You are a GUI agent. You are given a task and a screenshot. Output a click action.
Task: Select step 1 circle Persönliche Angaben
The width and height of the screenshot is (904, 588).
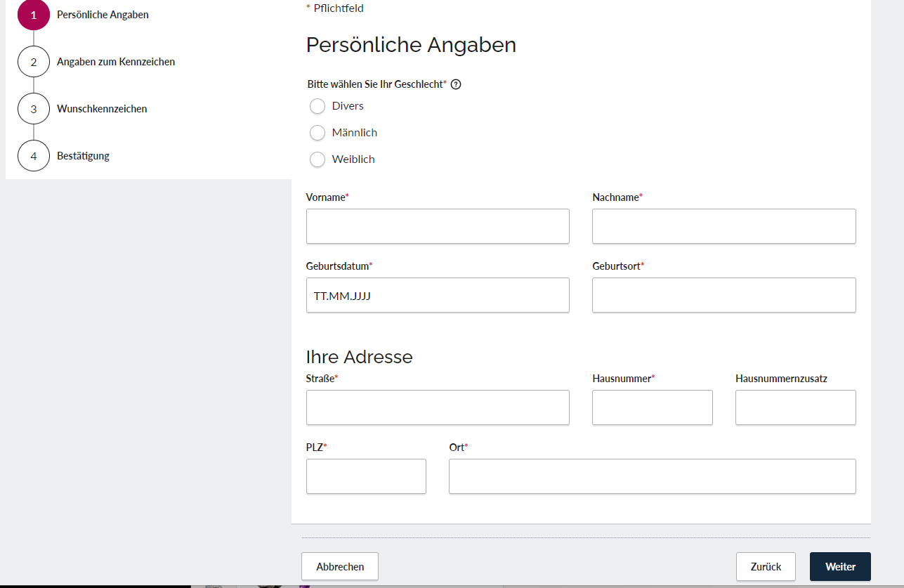(x=34, y=15)
